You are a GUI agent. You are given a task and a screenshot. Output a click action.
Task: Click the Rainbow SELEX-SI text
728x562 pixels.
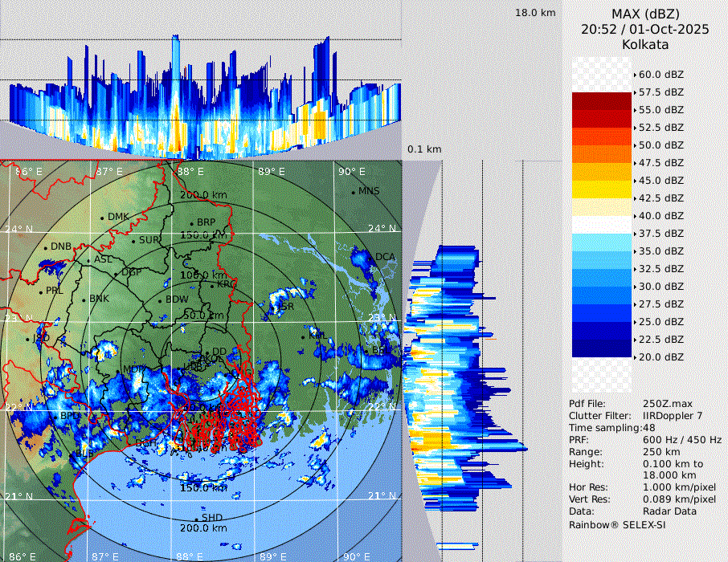click(x=617, y=525)
